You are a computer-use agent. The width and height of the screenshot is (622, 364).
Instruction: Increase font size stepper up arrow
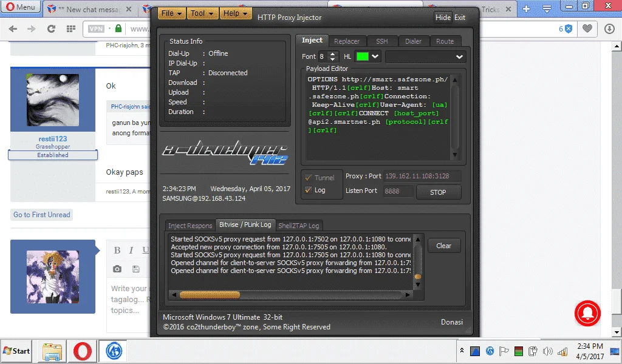point(333,54)
